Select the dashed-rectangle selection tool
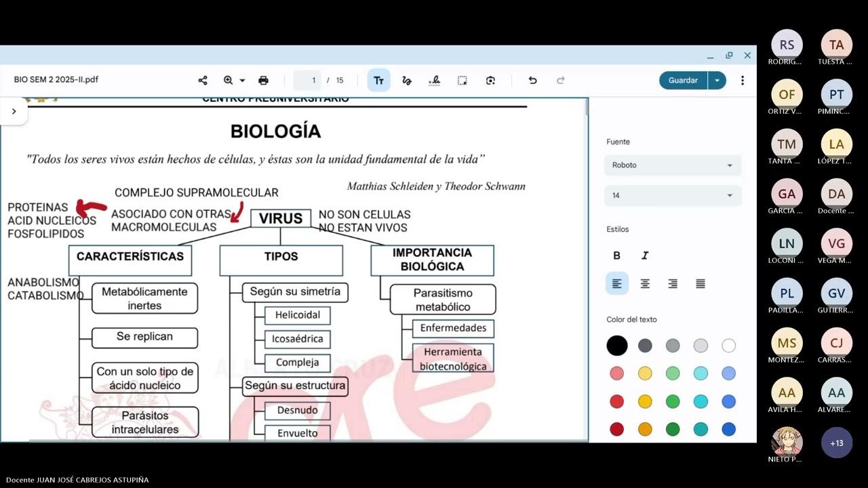 [462, 81]
